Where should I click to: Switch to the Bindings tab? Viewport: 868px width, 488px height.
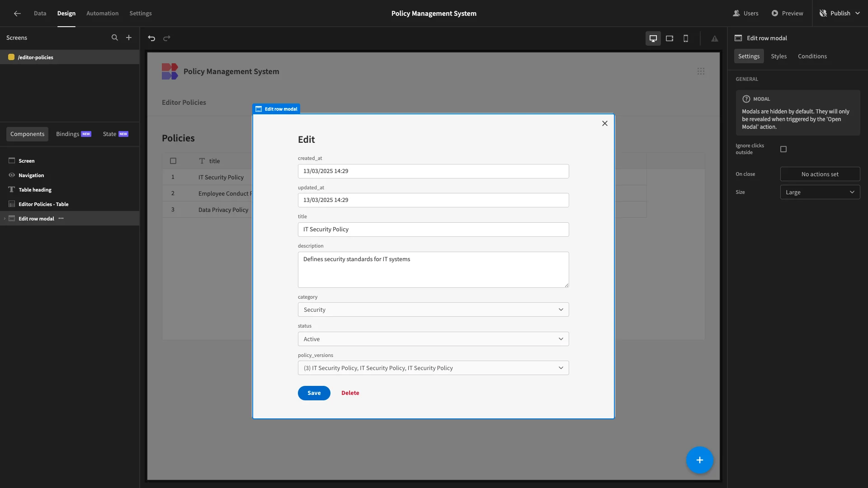pos(74,134)
